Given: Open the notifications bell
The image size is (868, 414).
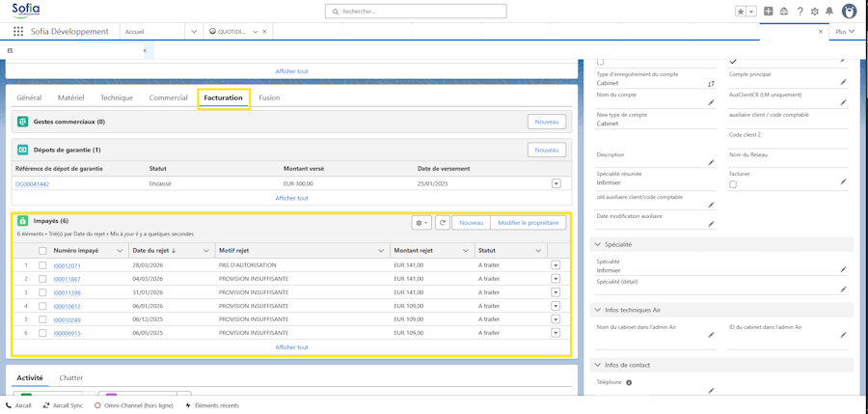Looking at the screenshot, I should click(x=829, y=11).
